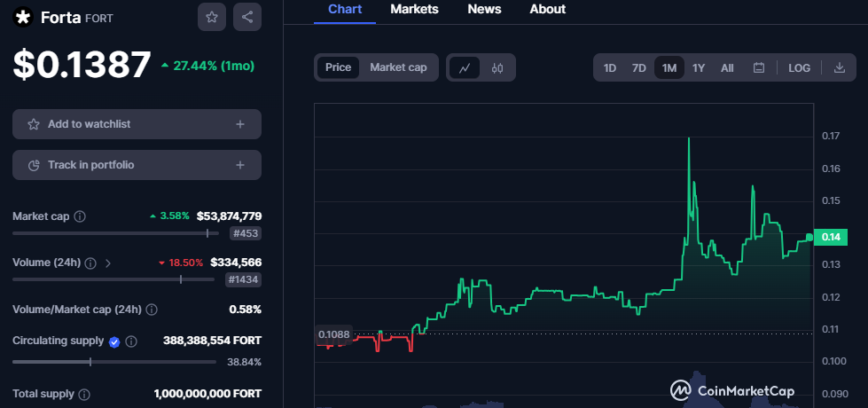Click the star favorite icon beside Forta
Viewport: 868px width, 408px height.
[x=212, y=17]
